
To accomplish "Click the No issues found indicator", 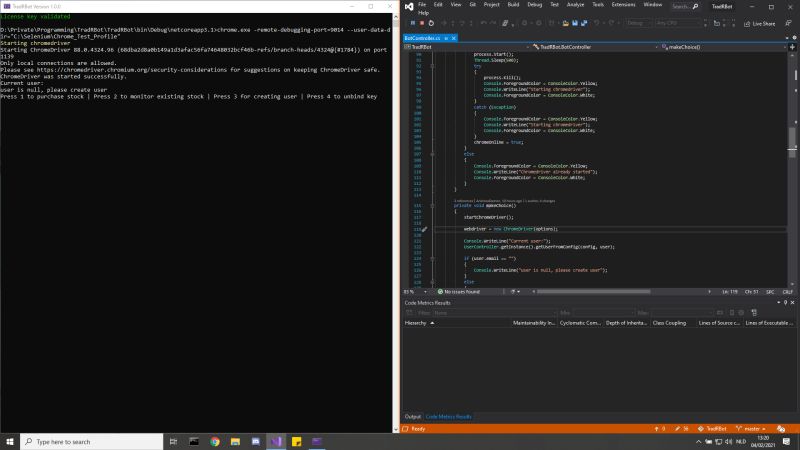I will tap(459, 292).
